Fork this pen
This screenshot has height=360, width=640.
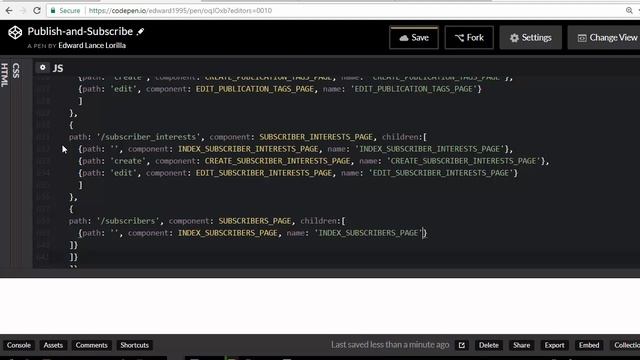(x=469, y=38)
